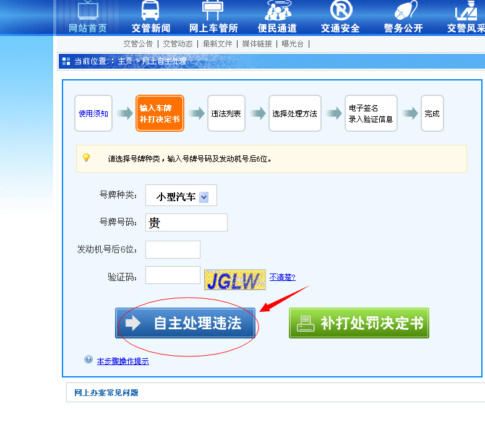This screenshot has height=448, width=485.
Task: Open the 交管动态 sub-link
Action: 178,44
